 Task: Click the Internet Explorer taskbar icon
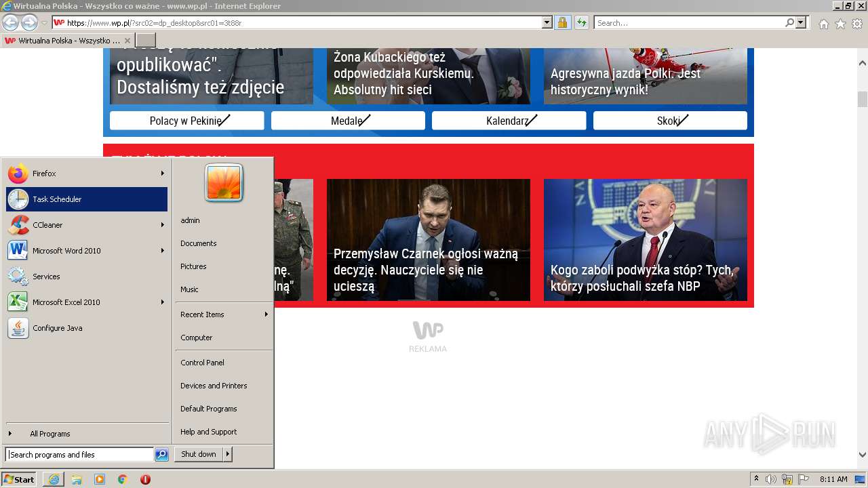54,479
